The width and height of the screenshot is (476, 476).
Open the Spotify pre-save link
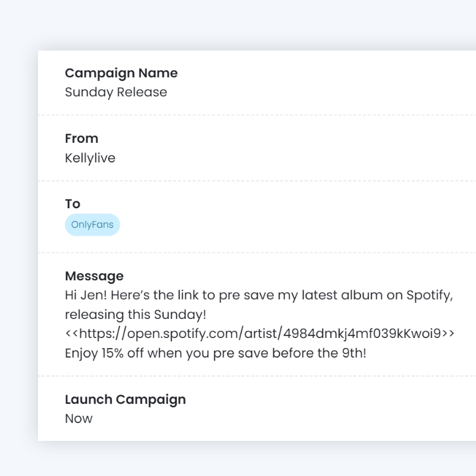click(259, 333)
